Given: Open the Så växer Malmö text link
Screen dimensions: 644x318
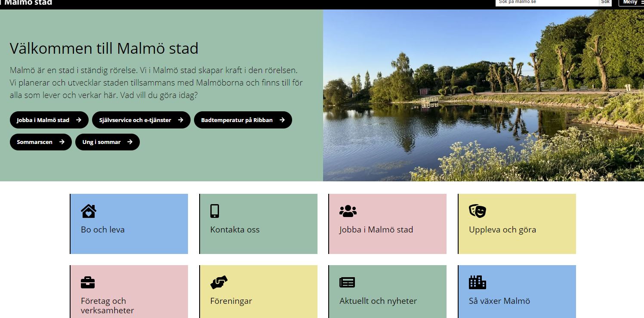Looking at the screenshot, I should click(499, 301).
